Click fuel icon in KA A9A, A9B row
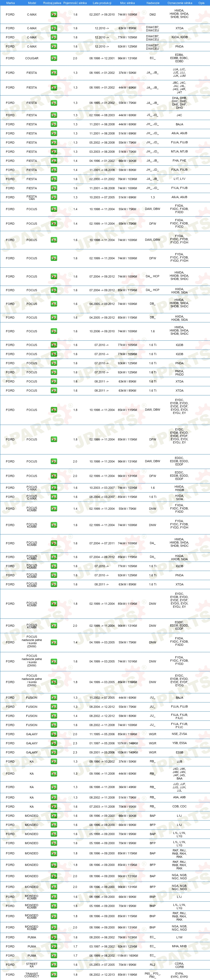The height and width of the screenshot is (980, 210). (54, 797)
